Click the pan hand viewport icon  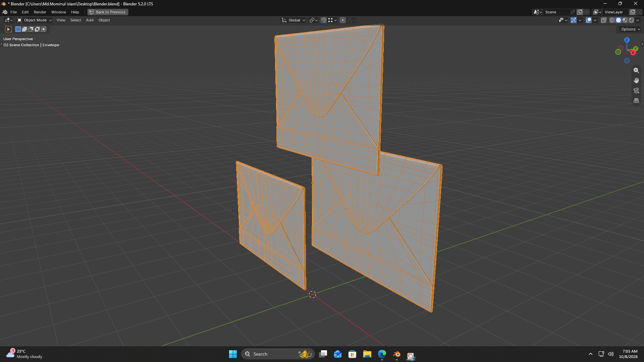click(x=636, y=80)
